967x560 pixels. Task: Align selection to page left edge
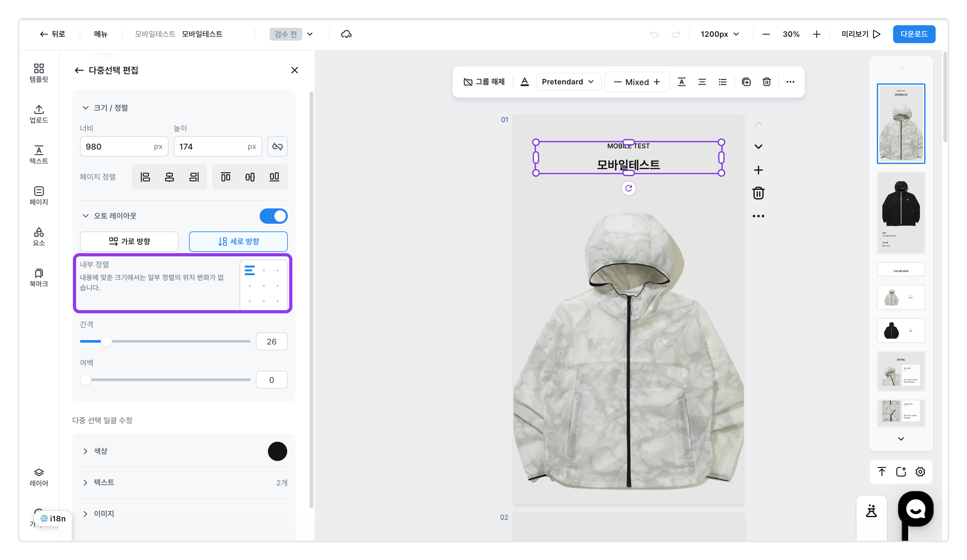(x=145, y=177)
